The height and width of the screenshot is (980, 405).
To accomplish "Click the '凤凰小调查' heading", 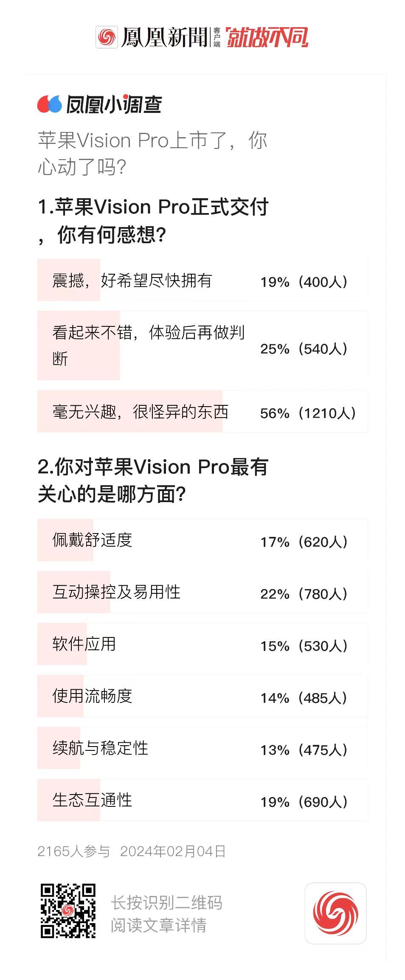I will click(114, 104).
